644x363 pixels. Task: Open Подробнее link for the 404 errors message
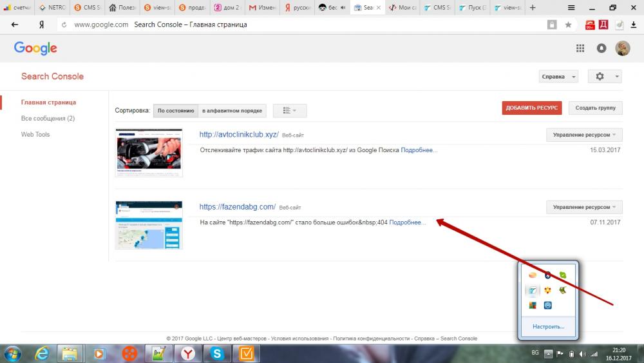(x=407, y=222)
